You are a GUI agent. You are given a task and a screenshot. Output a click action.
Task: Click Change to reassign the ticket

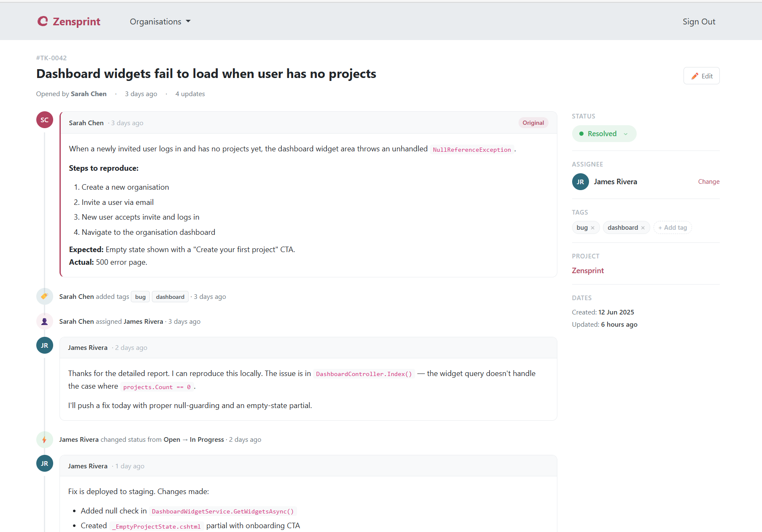pos(708,182)
